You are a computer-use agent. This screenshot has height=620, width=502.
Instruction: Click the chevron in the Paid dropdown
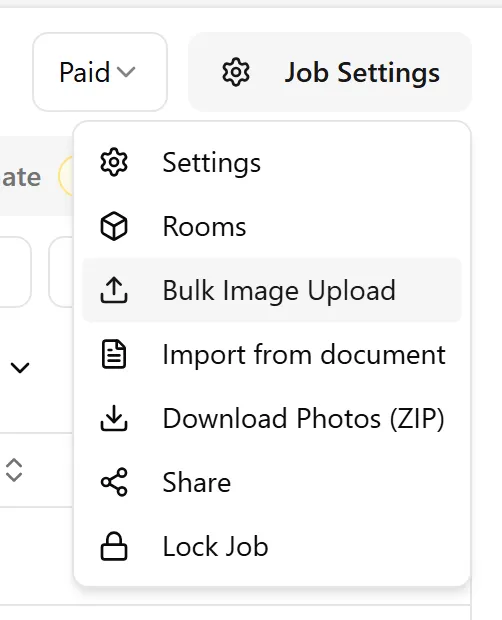tap(126, 72)
